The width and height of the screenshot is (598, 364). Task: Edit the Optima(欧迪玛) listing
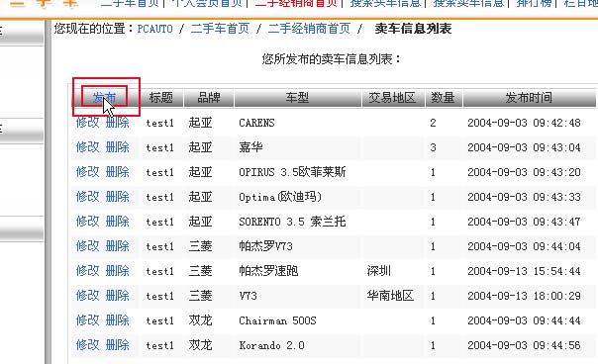88,197
